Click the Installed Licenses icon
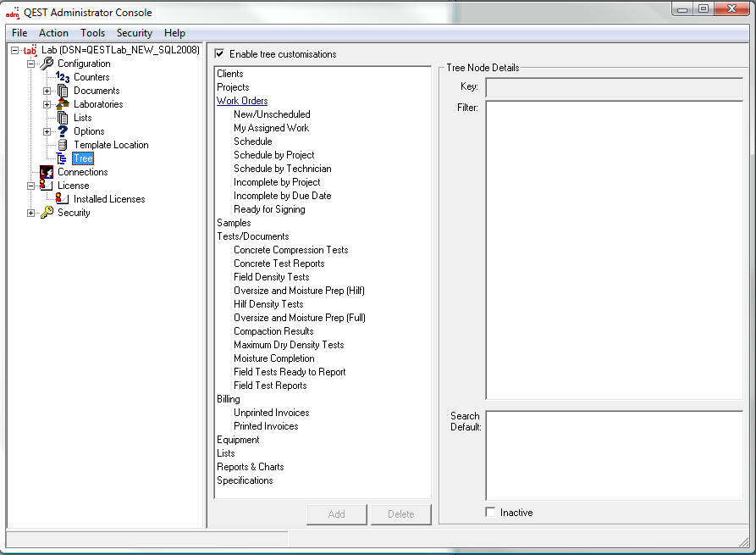 [x=63, y=199]
